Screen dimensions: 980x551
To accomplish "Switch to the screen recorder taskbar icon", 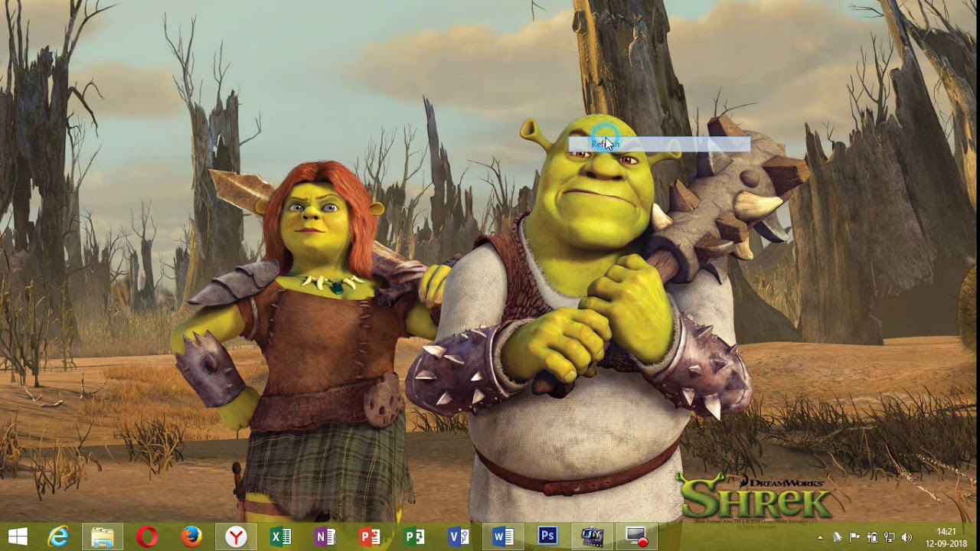I will tap(636, 536).
